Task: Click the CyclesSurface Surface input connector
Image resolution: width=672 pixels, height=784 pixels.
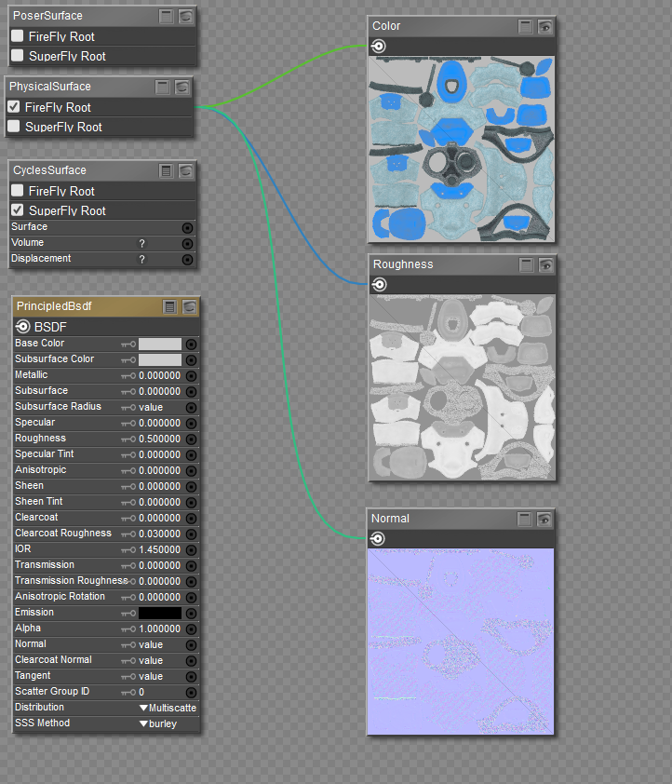Action: pos(187,227)
